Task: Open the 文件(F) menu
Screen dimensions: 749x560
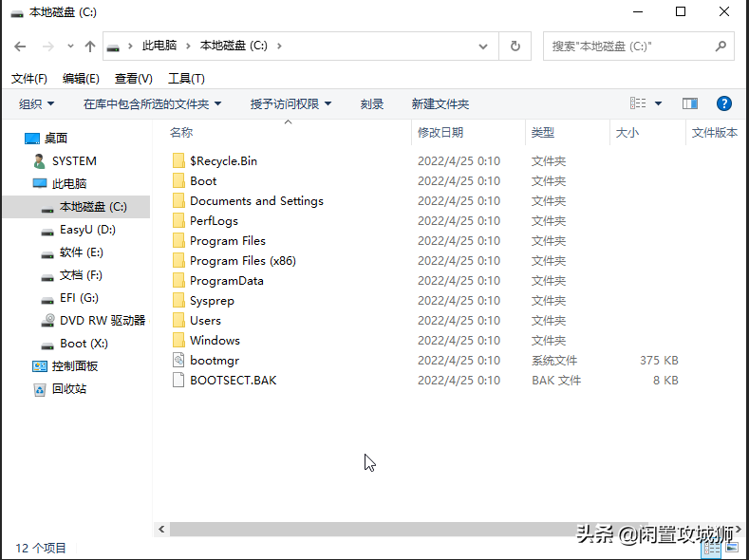Action: [29, 79]
